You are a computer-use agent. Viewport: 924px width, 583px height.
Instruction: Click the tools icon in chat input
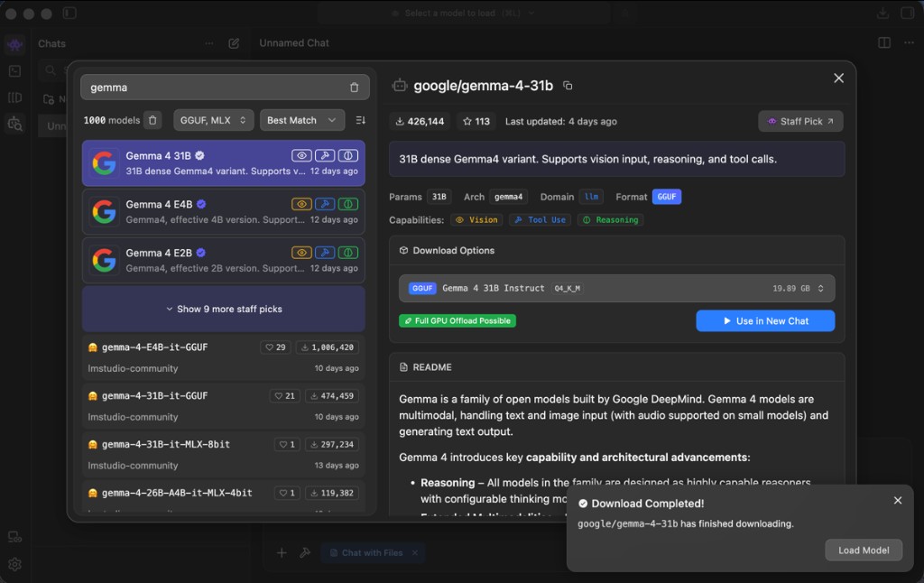click(x=305, y=552)
